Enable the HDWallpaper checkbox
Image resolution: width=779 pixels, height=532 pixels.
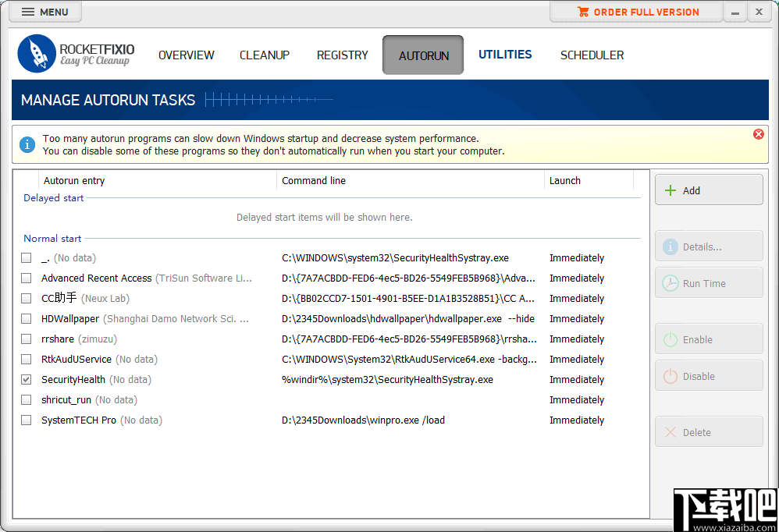click(x=27, y=318)
